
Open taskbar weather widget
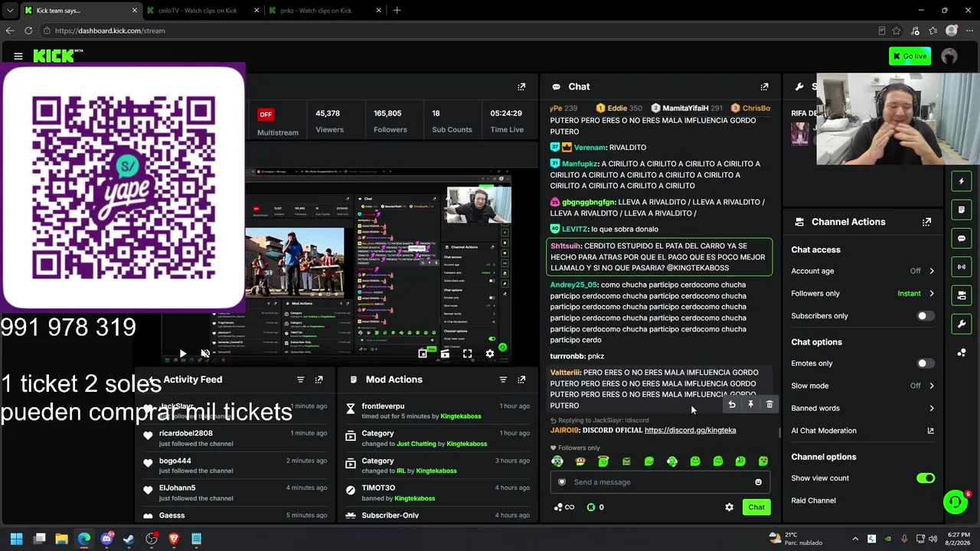[795, 539]
